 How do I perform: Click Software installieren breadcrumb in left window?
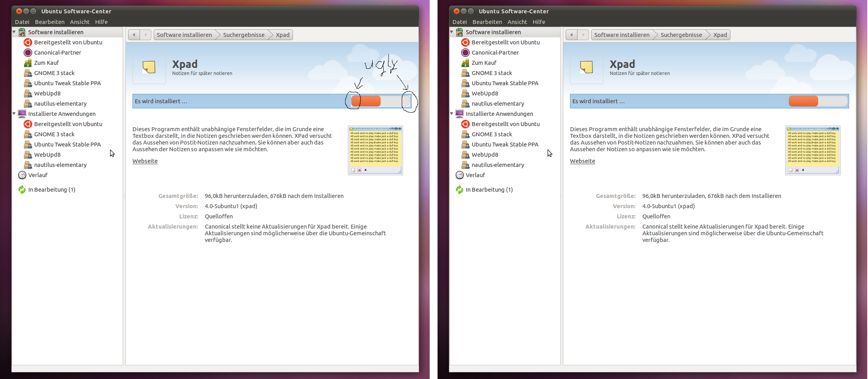coord(184,35)
